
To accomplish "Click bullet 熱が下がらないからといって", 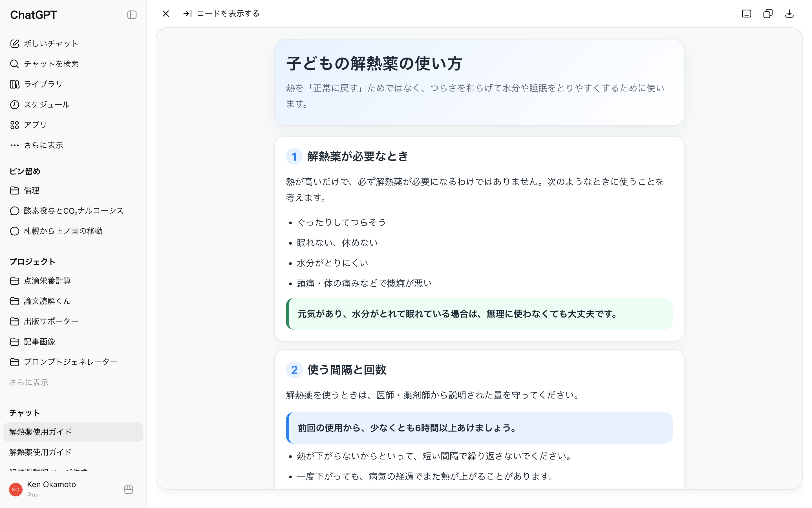I will click(434, 456).
